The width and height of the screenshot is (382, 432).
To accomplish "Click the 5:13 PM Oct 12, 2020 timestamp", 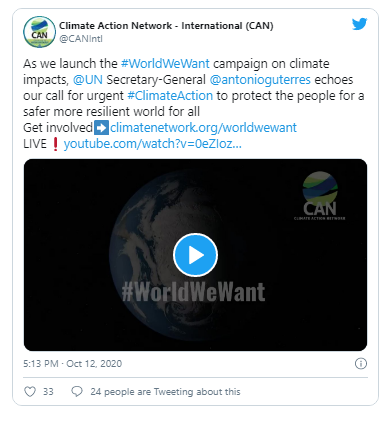I will pyautogui.click(x=72, y=363).
